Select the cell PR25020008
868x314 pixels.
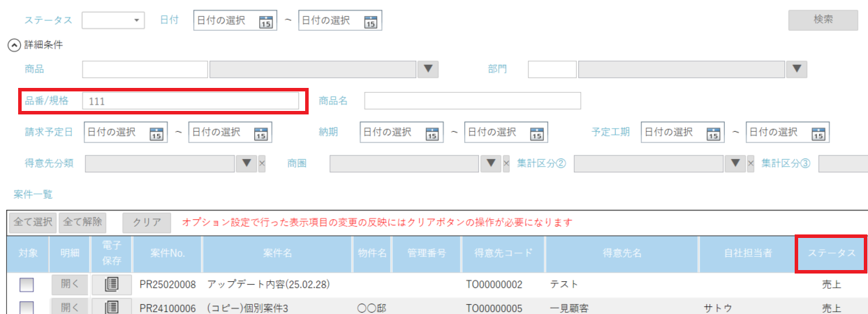[x=168, y=285]
